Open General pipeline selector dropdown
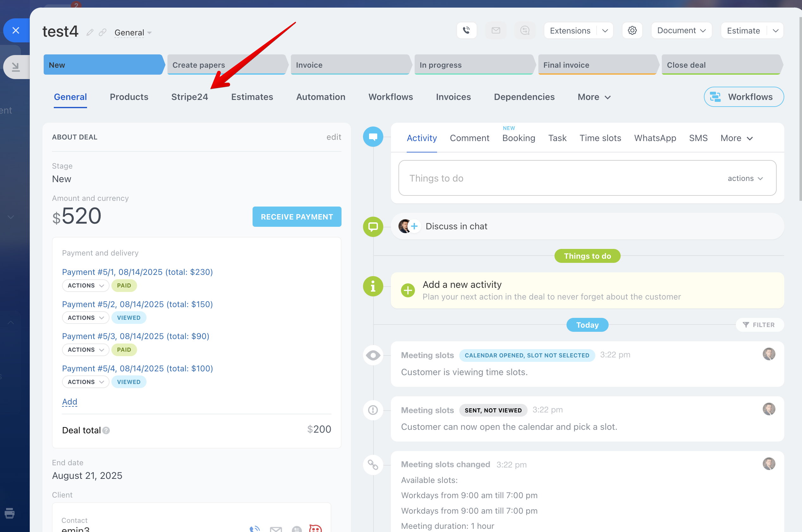This screenshot has width=802, height=532. point(133,33)
